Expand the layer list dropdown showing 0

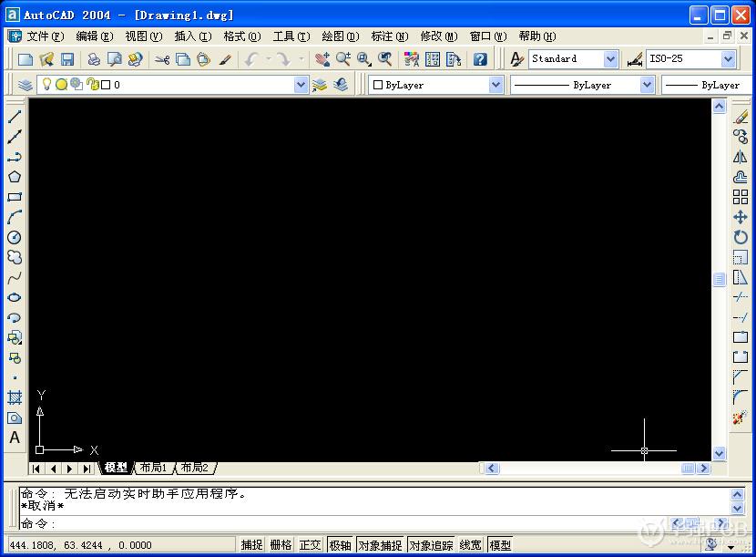click(301, 85)
